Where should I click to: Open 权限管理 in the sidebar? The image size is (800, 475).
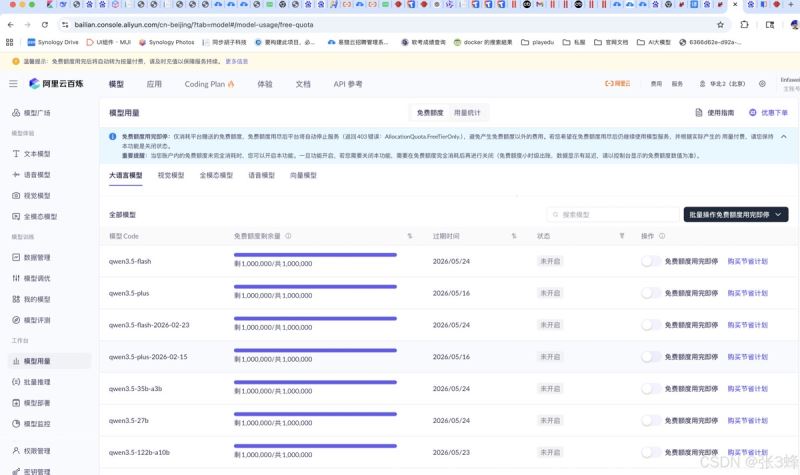click(x=31, y=451)
